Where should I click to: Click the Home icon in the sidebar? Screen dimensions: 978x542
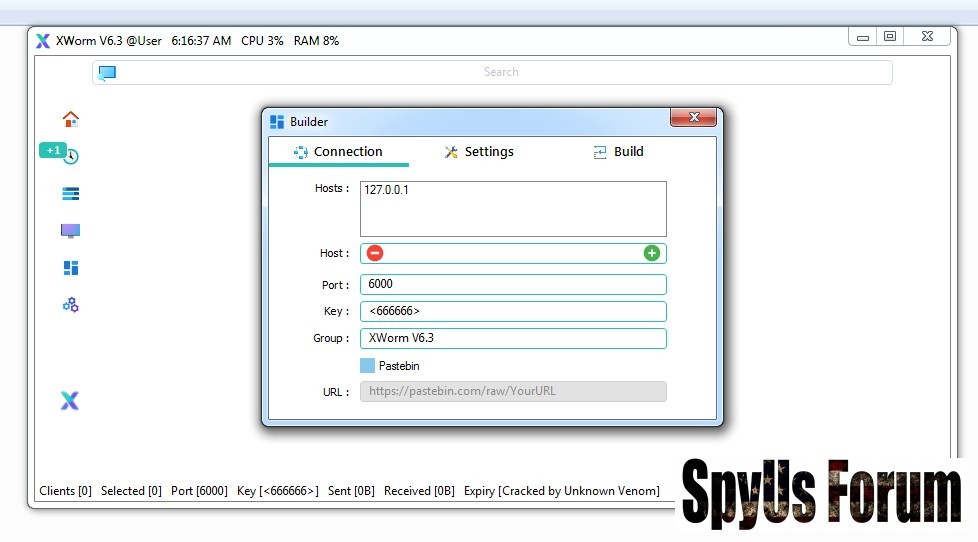(70, 119)
